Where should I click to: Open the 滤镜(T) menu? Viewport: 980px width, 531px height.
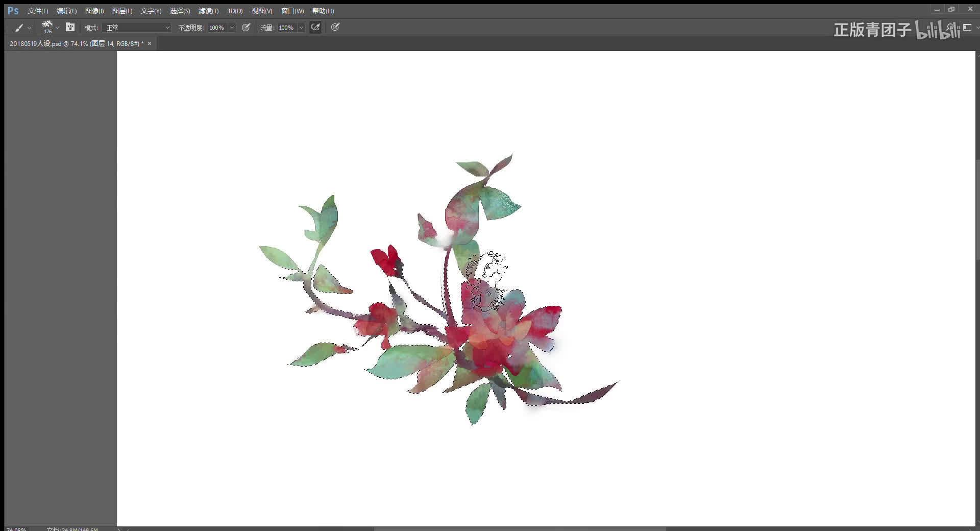(208, 11)
